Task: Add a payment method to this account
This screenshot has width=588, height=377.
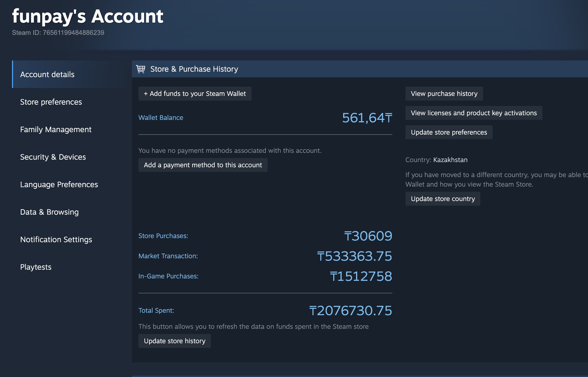Action: pos(203,165)
